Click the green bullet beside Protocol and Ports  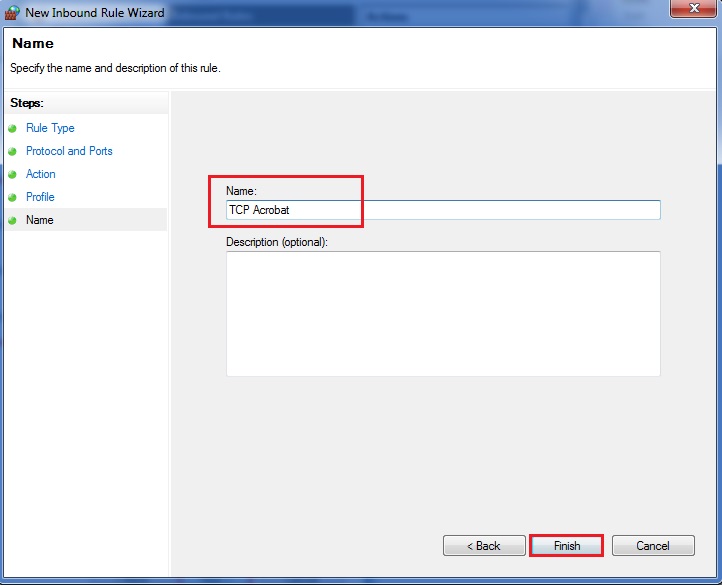click(13, 152)
